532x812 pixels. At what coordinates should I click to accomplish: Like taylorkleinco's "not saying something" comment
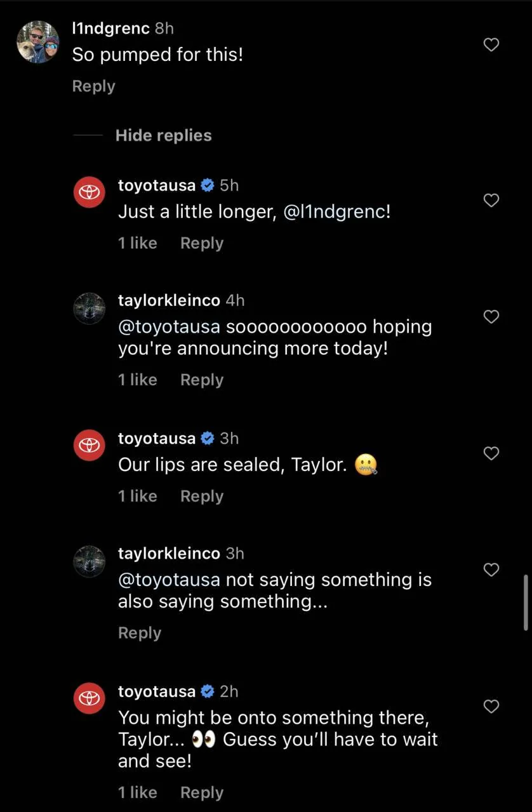pos(491,569)
